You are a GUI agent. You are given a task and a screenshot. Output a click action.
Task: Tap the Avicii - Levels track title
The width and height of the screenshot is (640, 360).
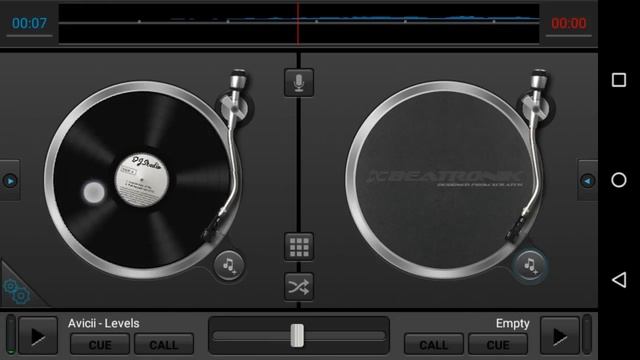104,323
